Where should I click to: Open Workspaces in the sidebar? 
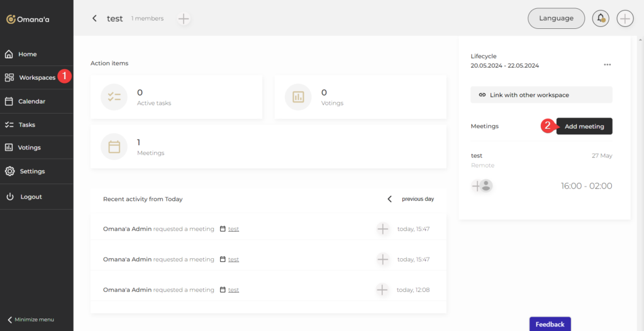pyautogui.click(x=36, y=78)
